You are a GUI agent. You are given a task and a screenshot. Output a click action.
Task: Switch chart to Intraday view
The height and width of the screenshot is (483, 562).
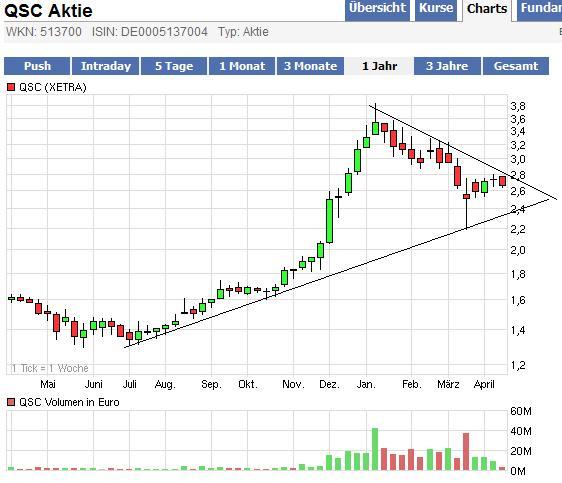(x=105, y=66)
